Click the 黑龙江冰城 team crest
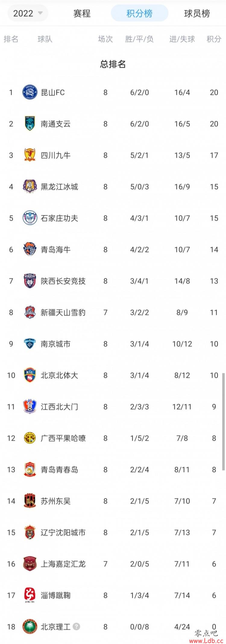This screenshot has width=226, height=644. (30, 187)
